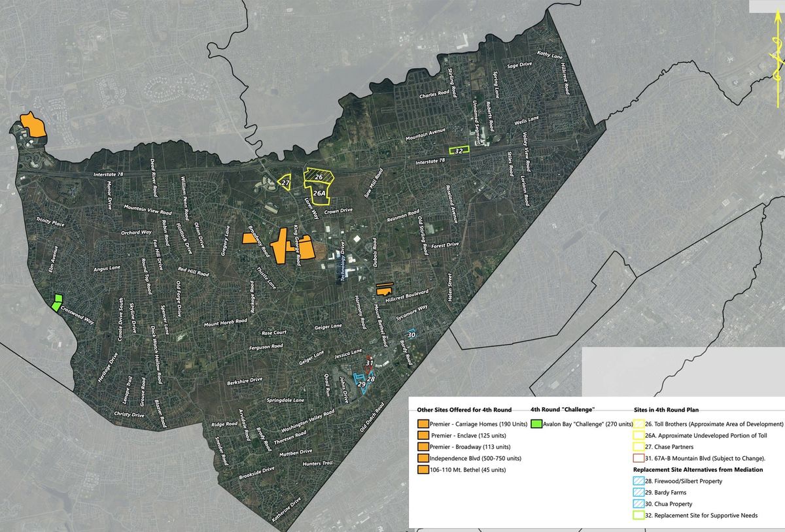
Task: Click the green-outlined swatch for 32. Replacement Site
Action: (x=639, y=515)
